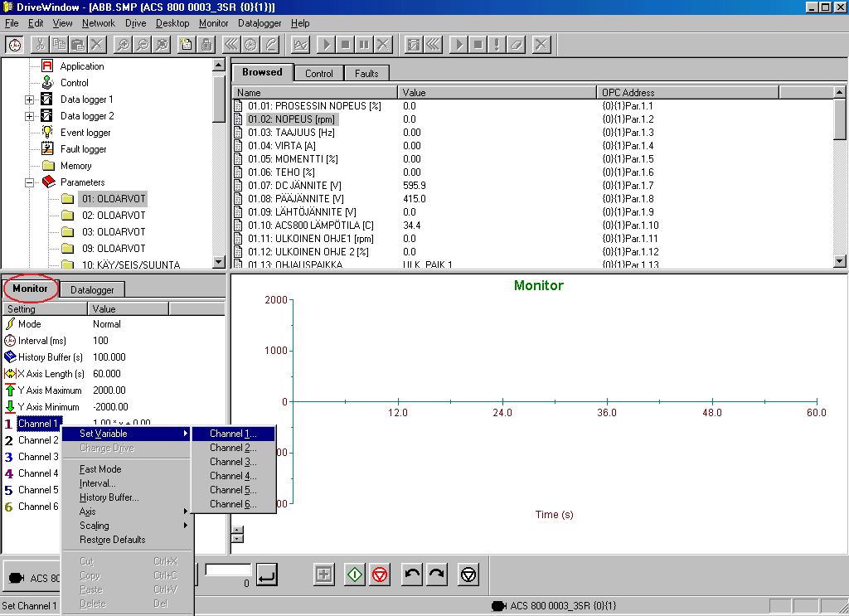Click the monitor graph toolbar icon
The height and width of the screenshot is (616, 849).
[x=300, y=45]
